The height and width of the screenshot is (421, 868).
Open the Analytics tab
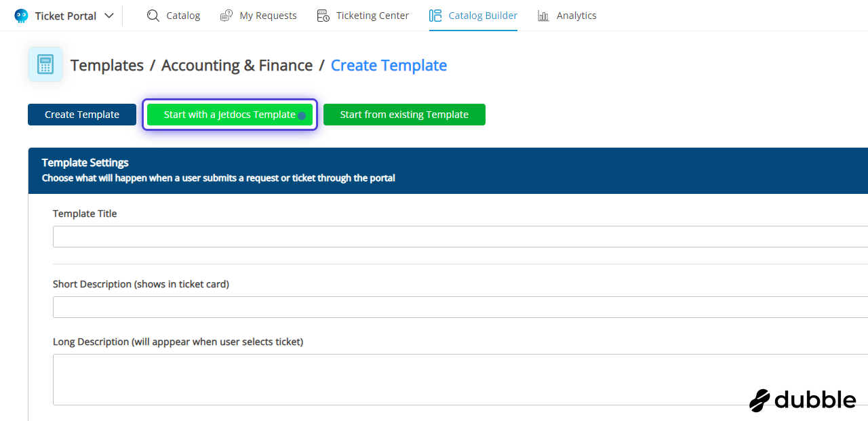(567, 16)
